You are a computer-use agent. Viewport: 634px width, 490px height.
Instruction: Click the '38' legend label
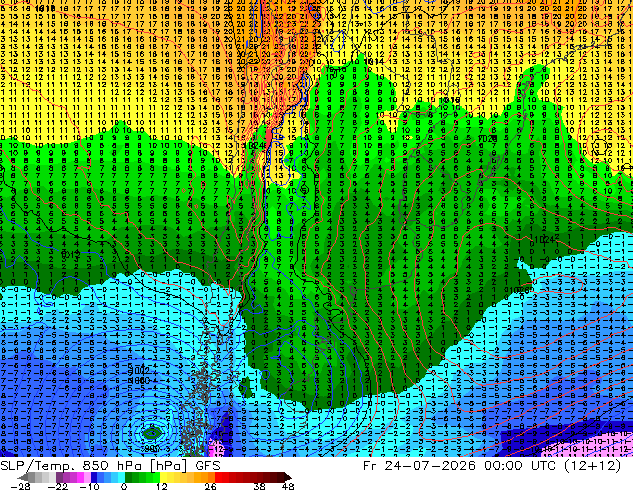click(x=259, y=486)
